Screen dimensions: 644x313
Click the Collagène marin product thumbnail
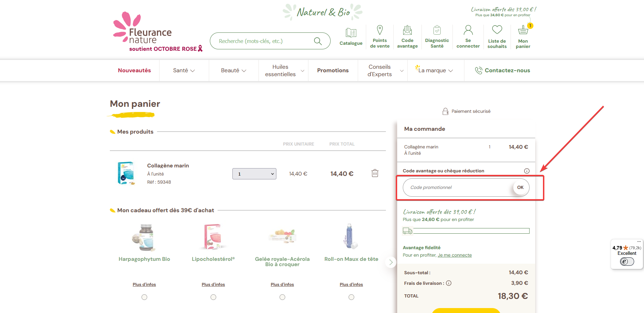[126, 173]
